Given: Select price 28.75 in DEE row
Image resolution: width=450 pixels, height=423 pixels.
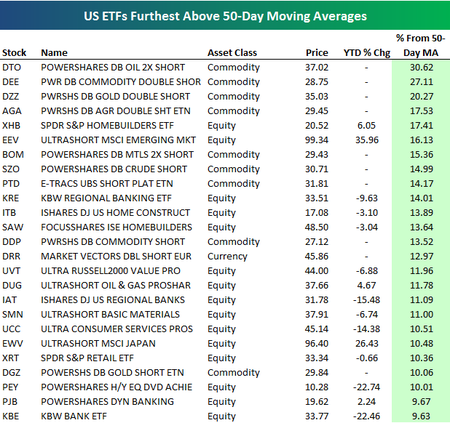Looking at the screenshot, I should click(x=317, y=82).
